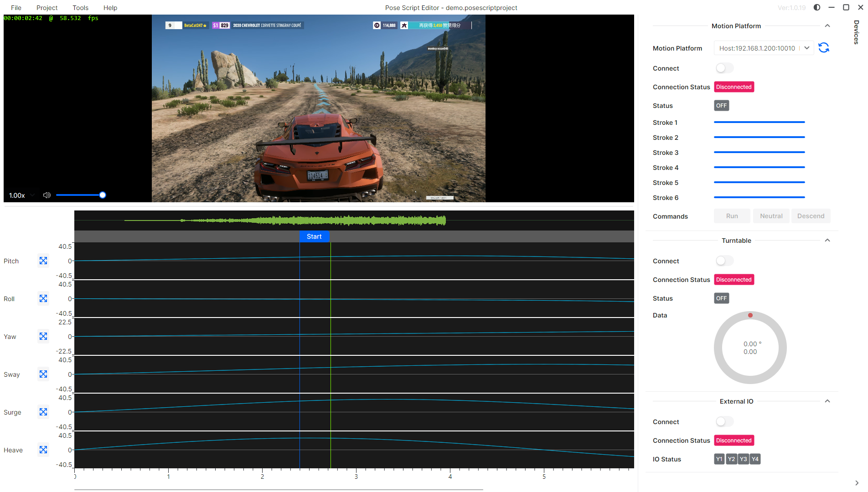Click the Y1 IO status indicator
868x492 pixels.
click(719, 459)
